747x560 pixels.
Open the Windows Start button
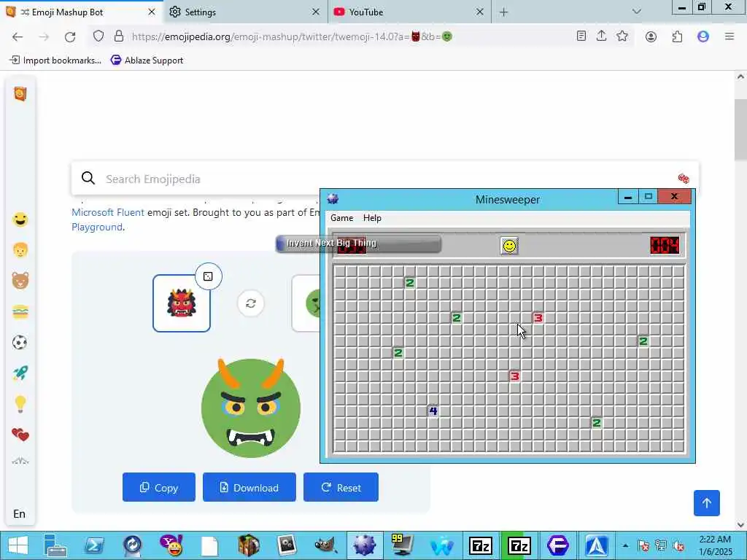coord(18,545)
